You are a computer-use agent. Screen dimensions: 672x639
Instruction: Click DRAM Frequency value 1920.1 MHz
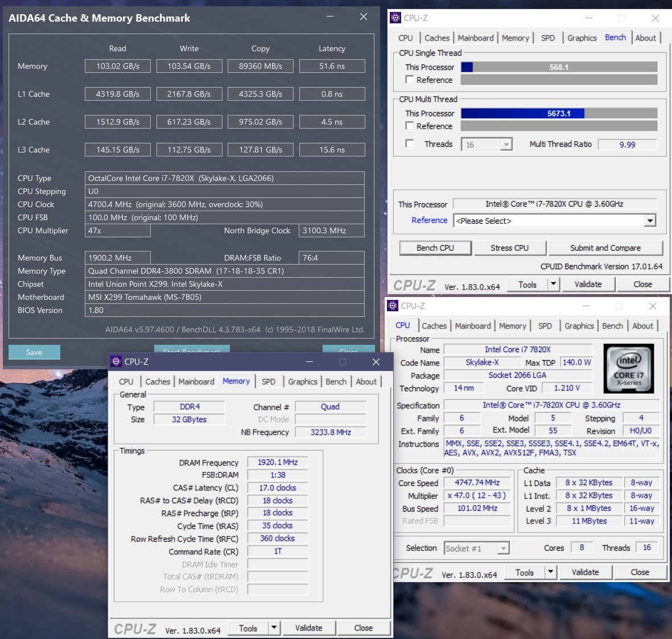(278, 462)
